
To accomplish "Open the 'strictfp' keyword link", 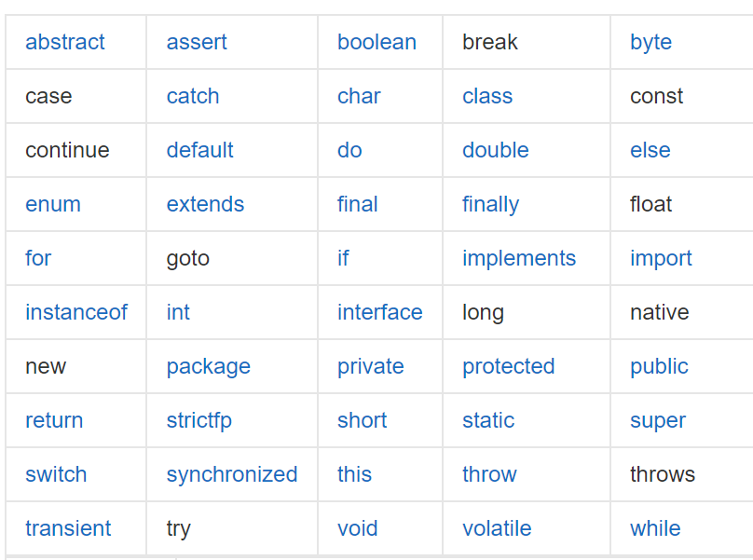I will click(199, 420).
